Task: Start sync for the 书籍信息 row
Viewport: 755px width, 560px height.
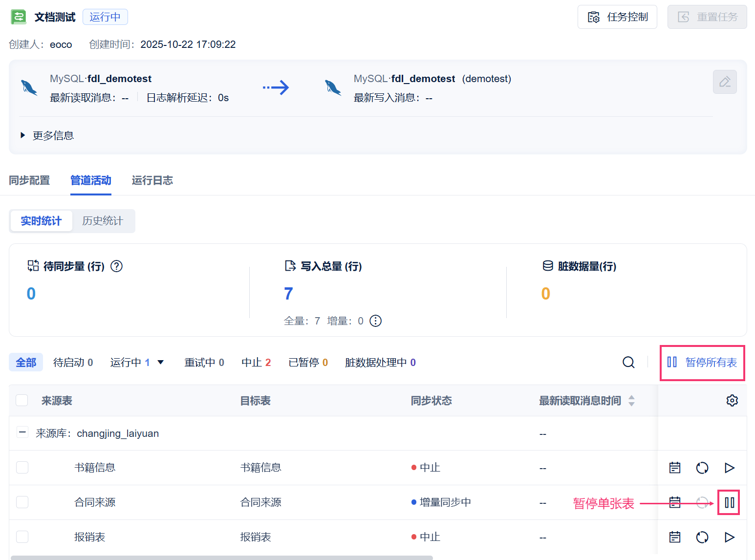Action: 730,468
